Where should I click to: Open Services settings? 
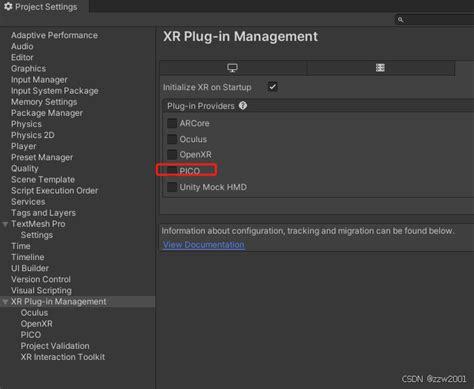(x=28, y=202)
